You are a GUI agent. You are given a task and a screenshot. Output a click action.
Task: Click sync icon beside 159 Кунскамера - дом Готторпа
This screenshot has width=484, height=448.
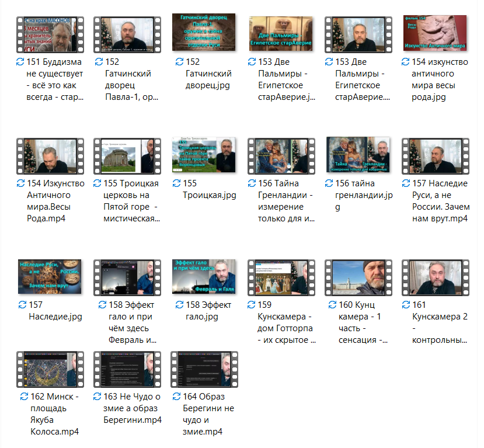252,305
